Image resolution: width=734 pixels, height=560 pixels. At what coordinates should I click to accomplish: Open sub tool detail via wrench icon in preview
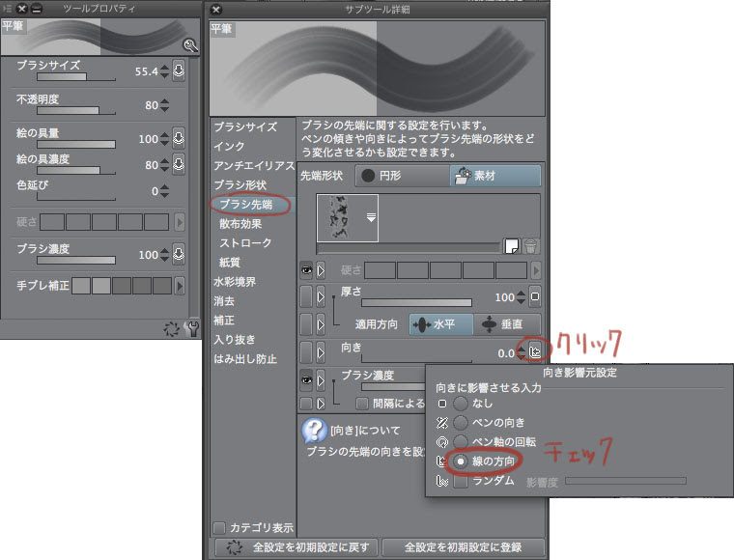pyautogui.click(x=190, y=45)
